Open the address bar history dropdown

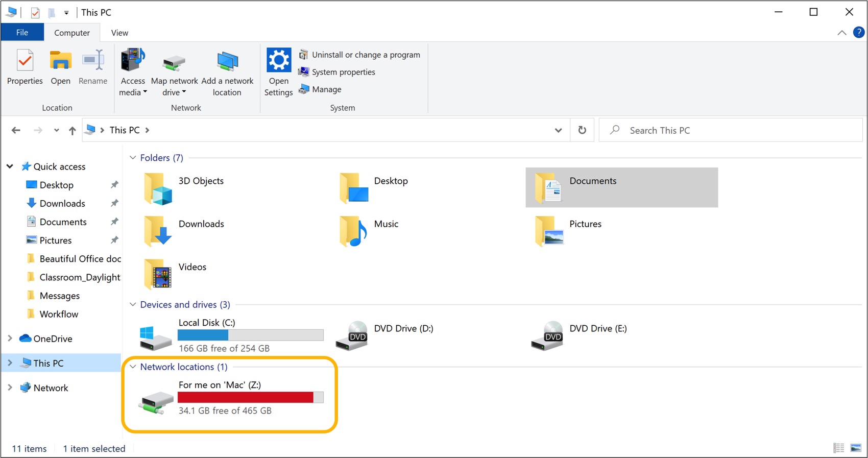click(558, 130)
